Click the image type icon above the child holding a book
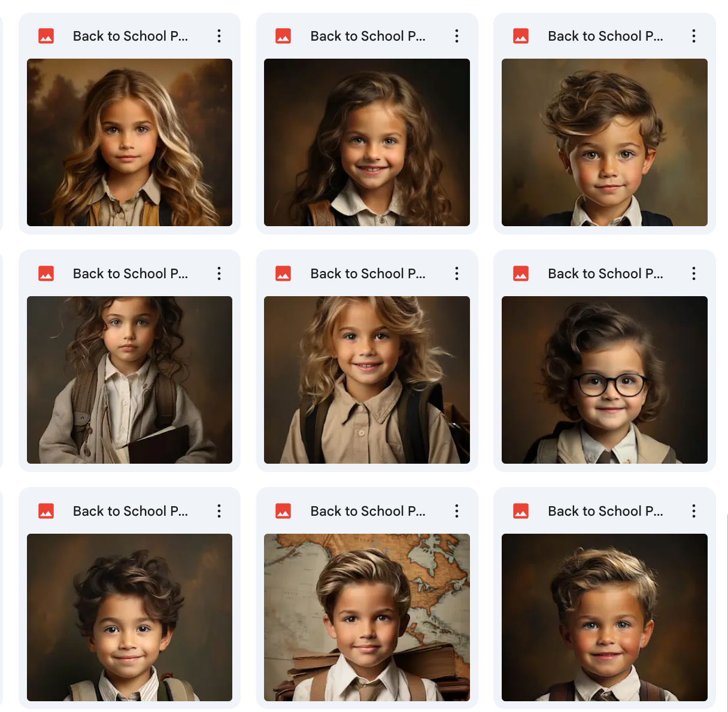Screen dimensions: 728x712 click(46, 273)
